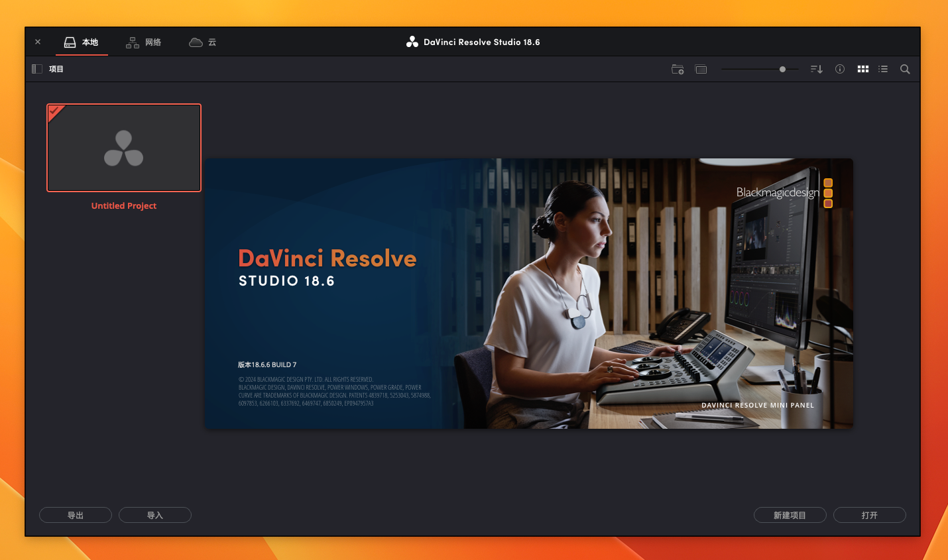
Task: Switch to the 本地 (Local) tab
Action: (x=82, y=42)
